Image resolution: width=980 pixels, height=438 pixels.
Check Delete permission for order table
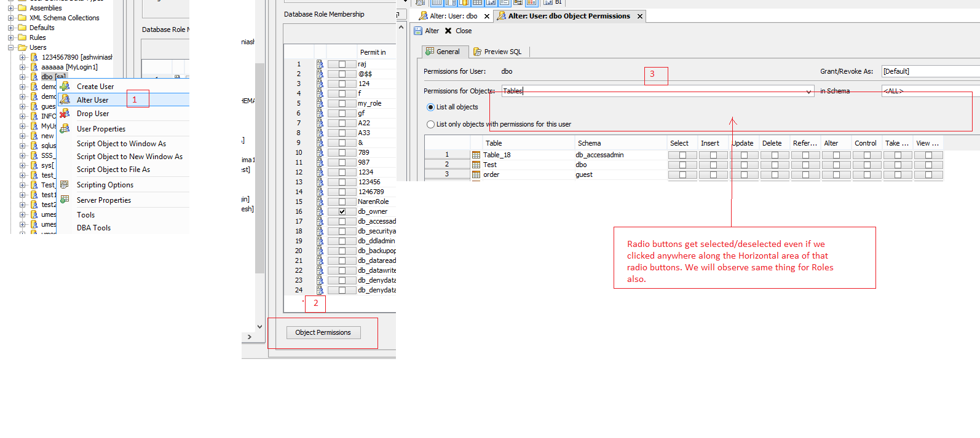pyautogui.click(x=775, y=174)
